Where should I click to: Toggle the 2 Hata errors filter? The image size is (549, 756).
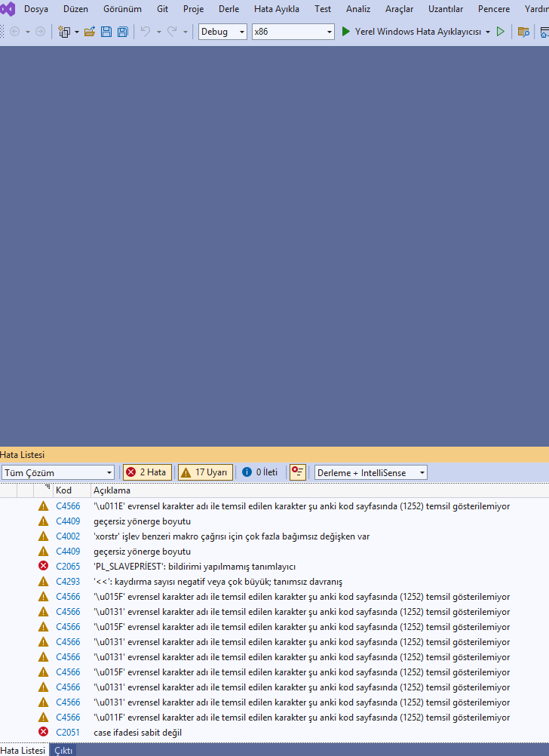click(147, 472)
